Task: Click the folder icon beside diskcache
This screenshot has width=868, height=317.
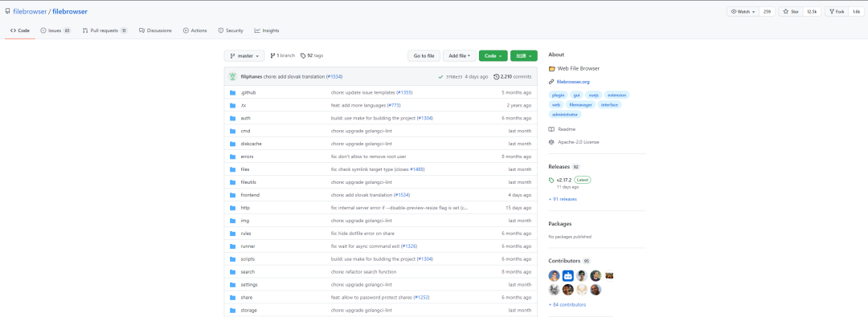Action: pyautogui.click(x=232, y=144)
